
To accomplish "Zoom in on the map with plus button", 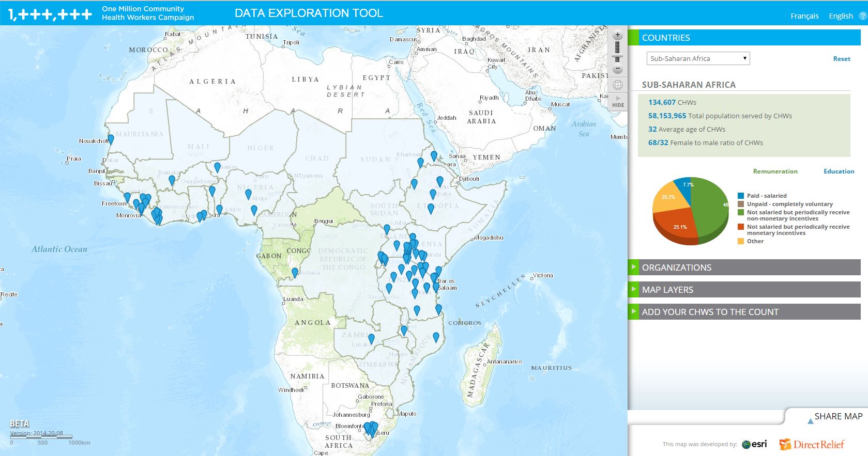I will 617,36.
